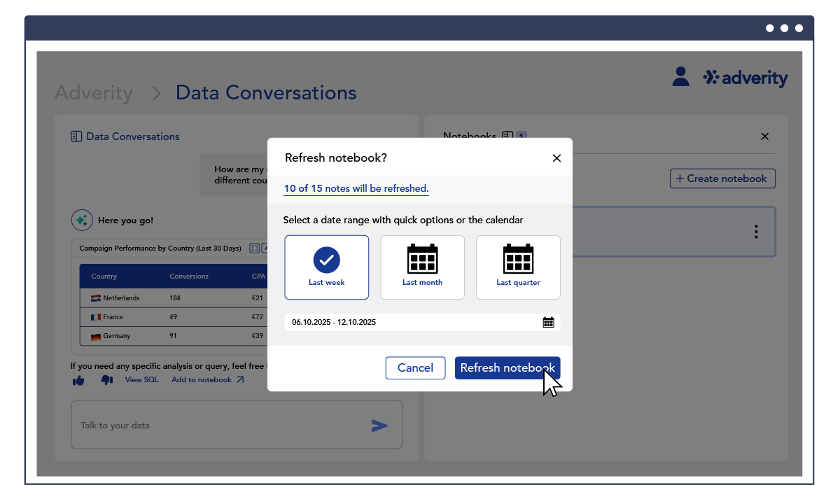
Task: Click the user profile icon
Action: 680,76
